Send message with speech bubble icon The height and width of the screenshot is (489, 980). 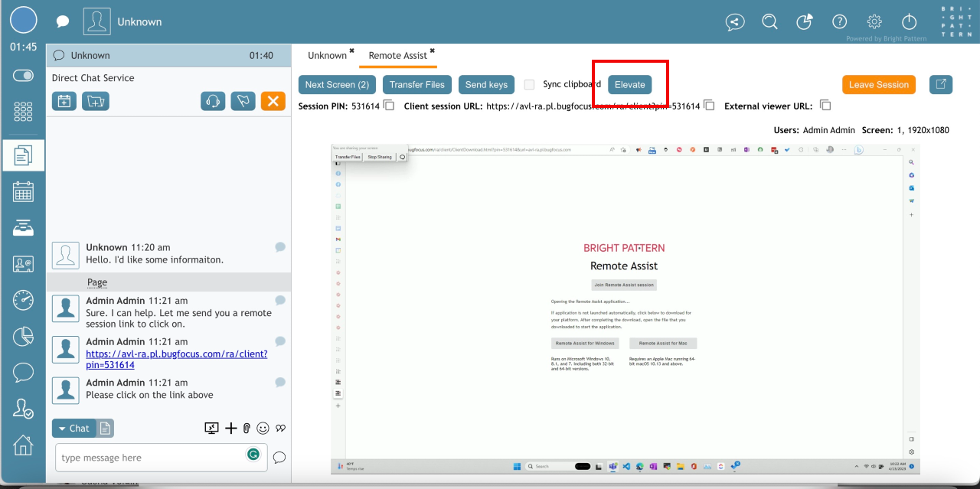coord(279,458)
